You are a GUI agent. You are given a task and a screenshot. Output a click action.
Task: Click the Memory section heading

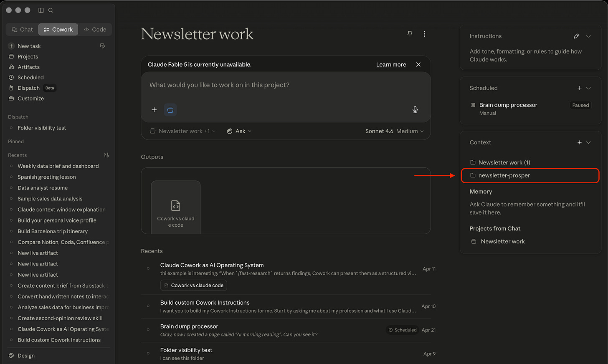coord(481,192)
